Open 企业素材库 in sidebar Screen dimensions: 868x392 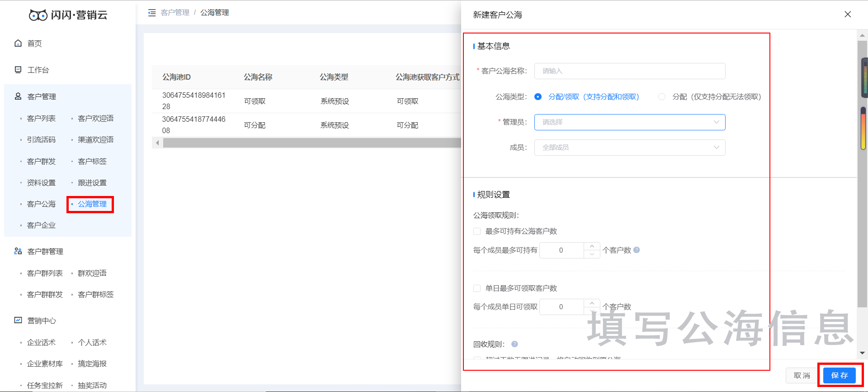point(45,363)
